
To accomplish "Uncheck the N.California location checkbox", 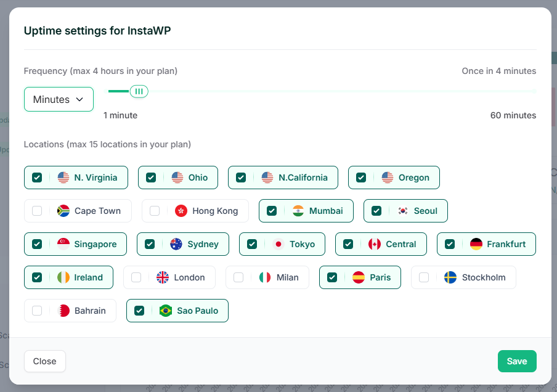I will tap(241, 178).
